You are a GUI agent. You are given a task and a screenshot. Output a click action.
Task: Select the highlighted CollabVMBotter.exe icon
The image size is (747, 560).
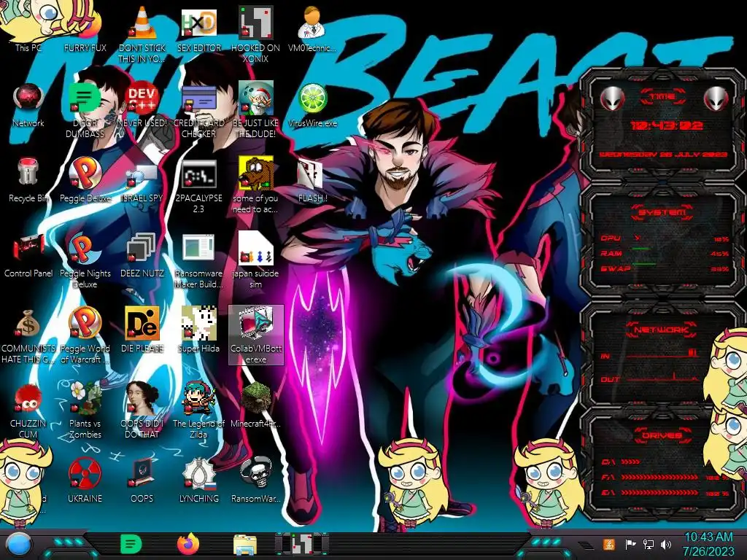pos(256,335)
